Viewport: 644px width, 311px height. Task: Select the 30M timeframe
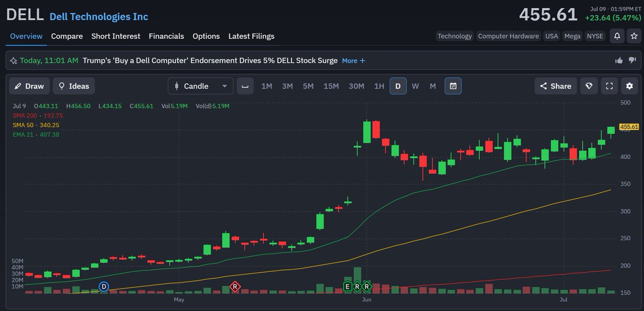[356, 86]
